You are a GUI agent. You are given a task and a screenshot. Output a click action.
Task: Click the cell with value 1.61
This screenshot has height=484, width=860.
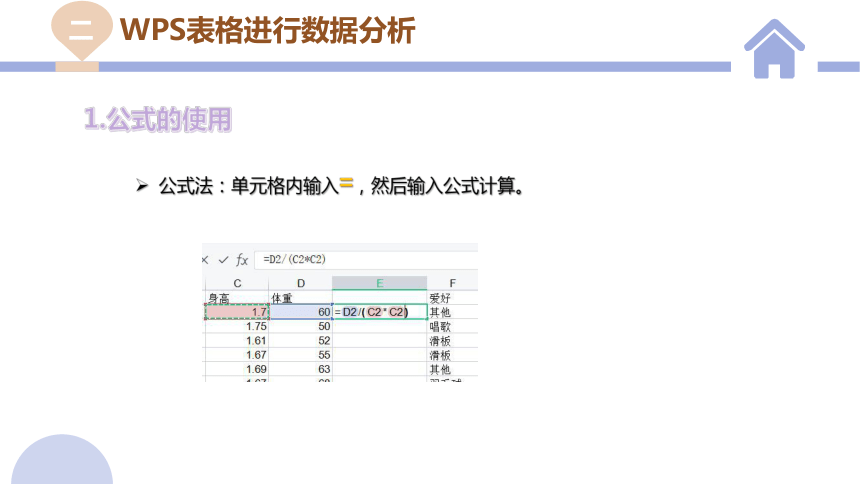pyautogui.click(x=237, y=341)
